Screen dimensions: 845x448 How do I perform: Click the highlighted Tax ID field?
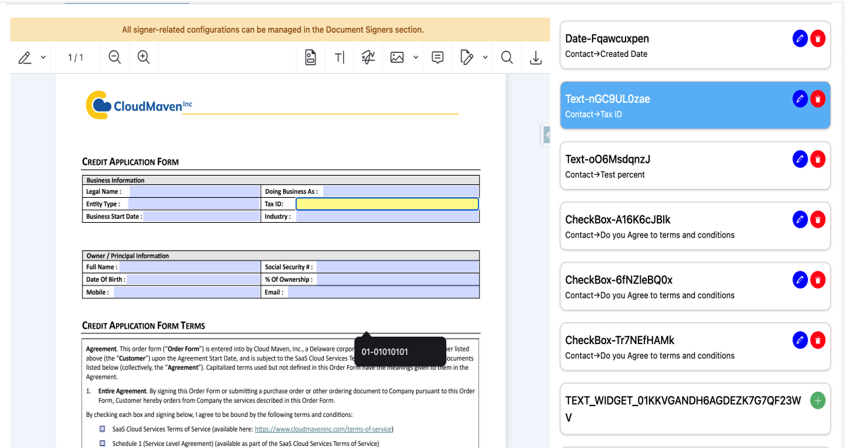pyautogui.click(x=387, y=204)
